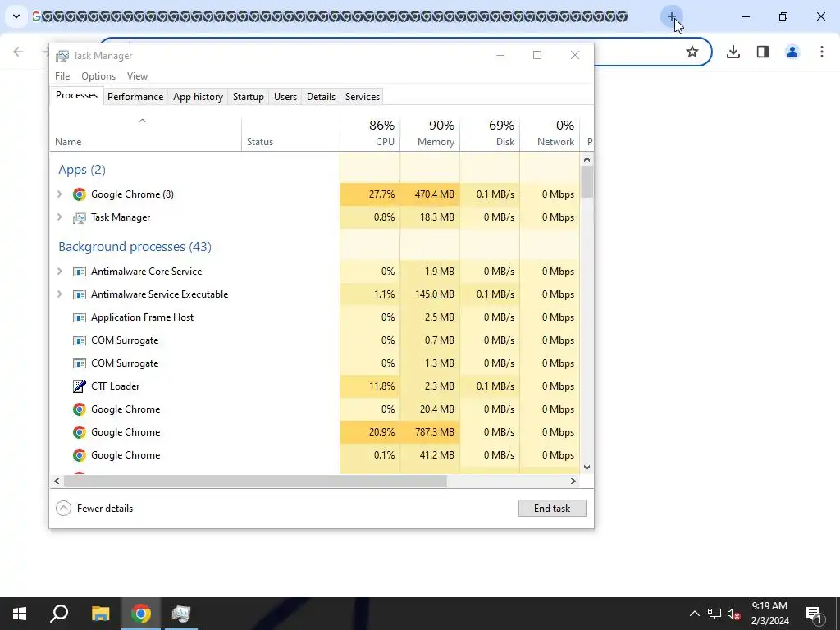Open Task Manager File menu
The image size is (840, 630).
[62, 76]
